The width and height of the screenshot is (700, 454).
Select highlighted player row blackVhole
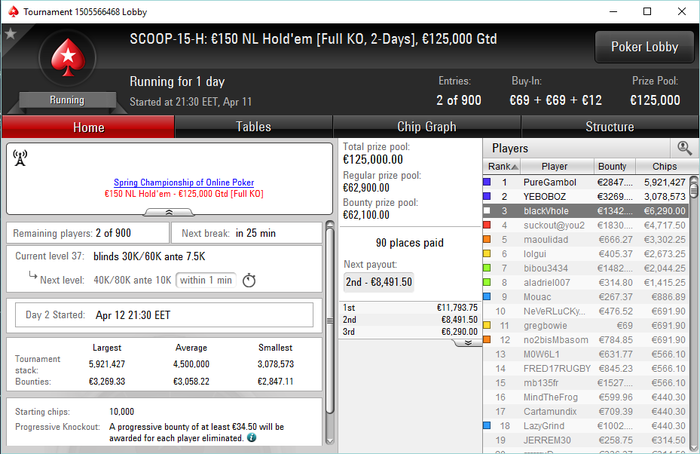coord(586,211)
